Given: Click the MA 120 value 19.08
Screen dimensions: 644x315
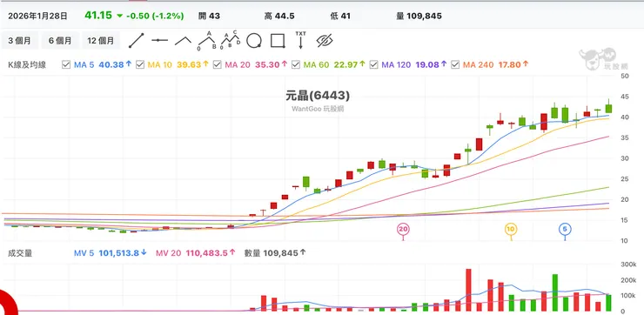Looking at the screenshot, I should pos(427,64).
